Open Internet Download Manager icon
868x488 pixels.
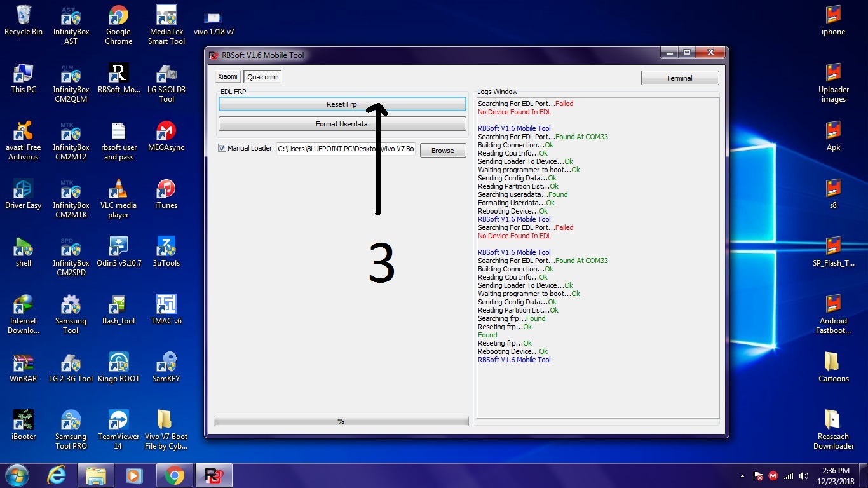tap(24, 314)
